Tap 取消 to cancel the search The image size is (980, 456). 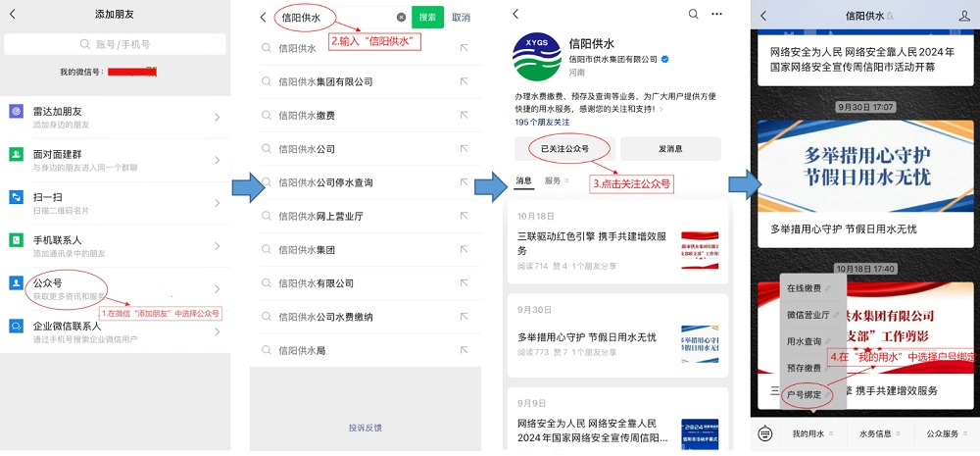[x=461, y=18]
